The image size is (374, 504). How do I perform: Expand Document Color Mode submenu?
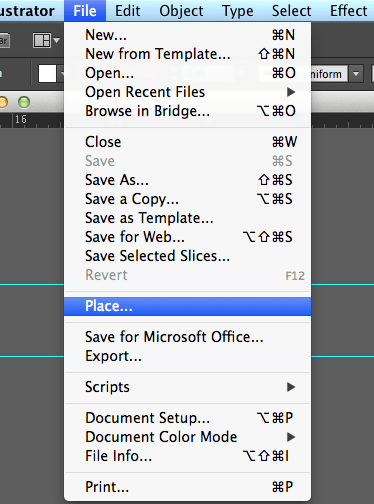tap(187, 437)
